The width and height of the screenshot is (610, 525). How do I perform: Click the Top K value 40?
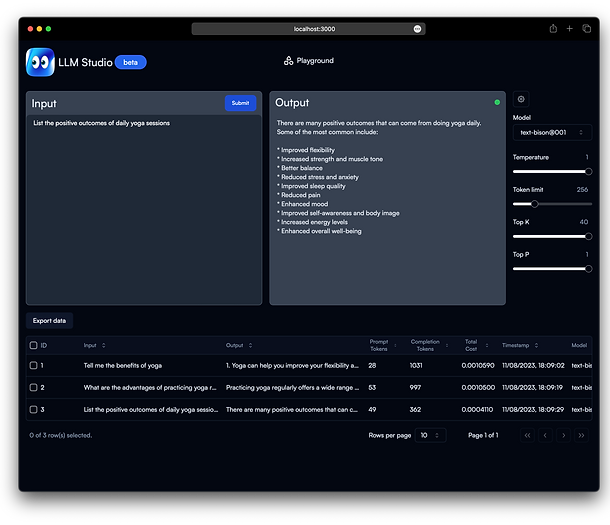coord(584,222)
